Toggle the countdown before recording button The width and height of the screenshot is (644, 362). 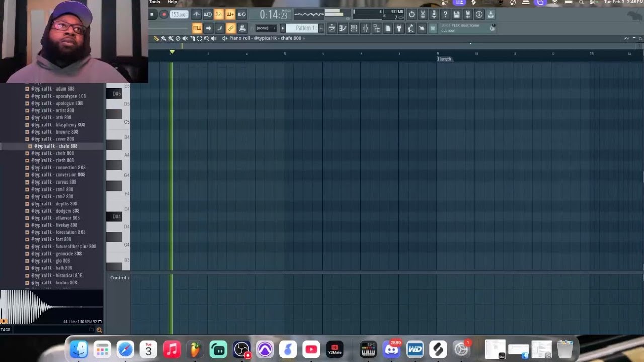click(219, 15)
